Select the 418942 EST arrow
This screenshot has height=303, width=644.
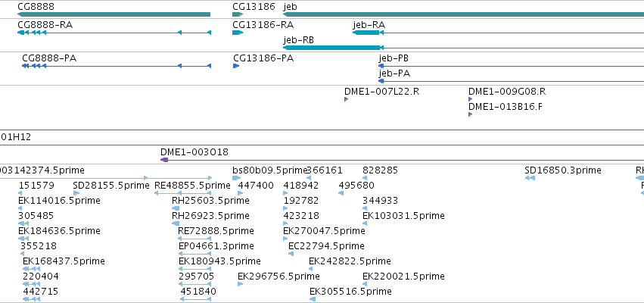tap(285, 193)
